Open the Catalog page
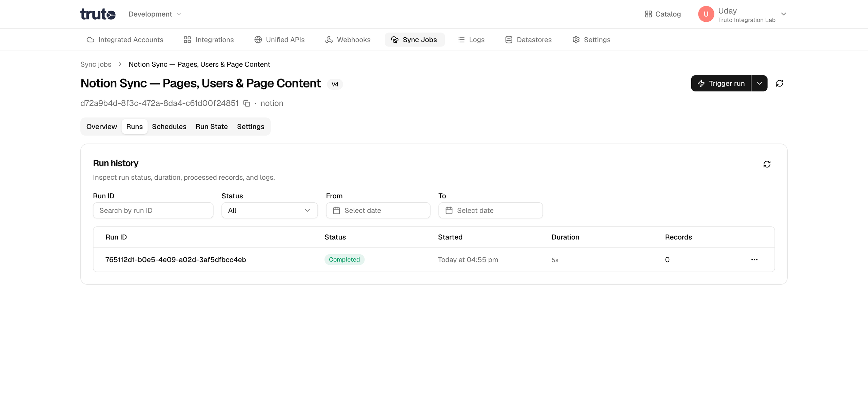Viewport: 868px width, 418px height. 663,14
